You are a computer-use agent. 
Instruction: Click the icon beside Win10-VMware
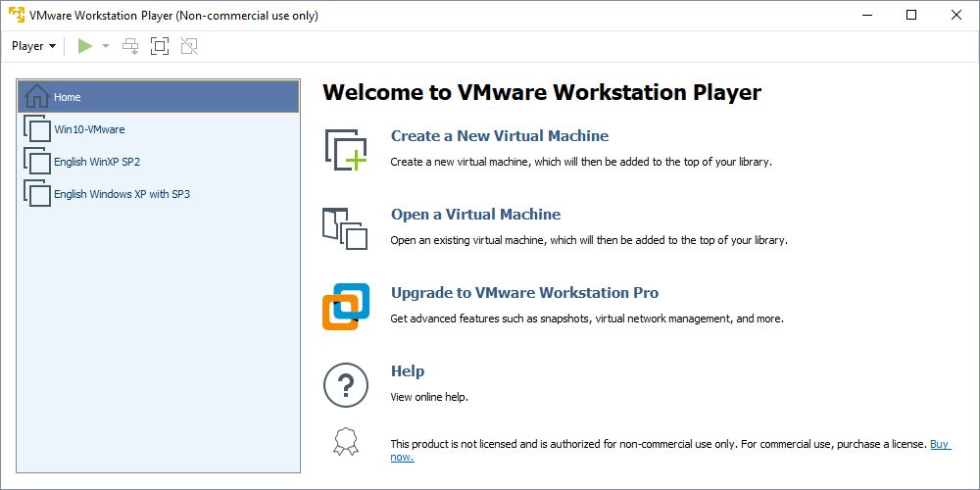[x=37, y=128]
